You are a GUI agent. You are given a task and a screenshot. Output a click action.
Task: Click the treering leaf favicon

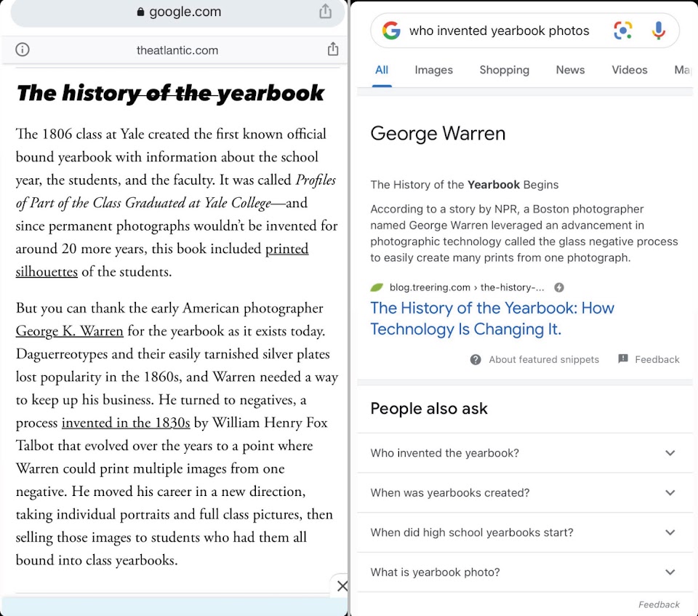377,287
